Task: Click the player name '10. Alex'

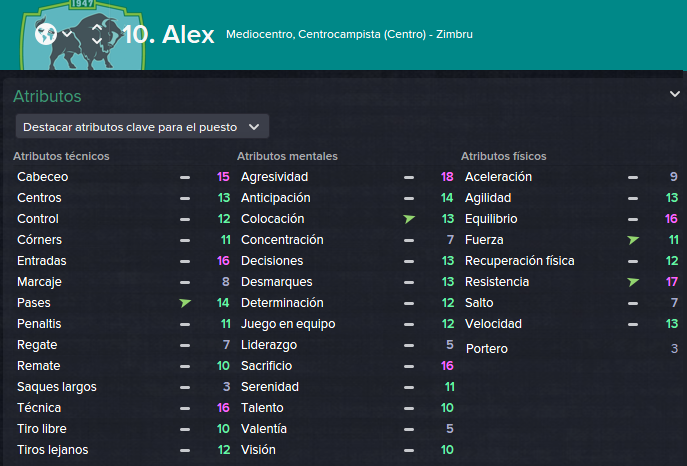Action: tap(168, 34)
